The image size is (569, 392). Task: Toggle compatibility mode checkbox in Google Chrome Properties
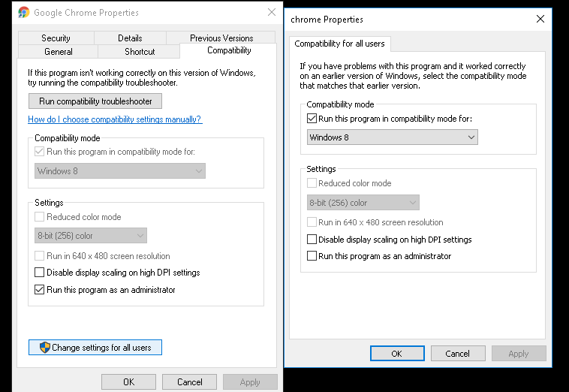(x=39, y=152)
